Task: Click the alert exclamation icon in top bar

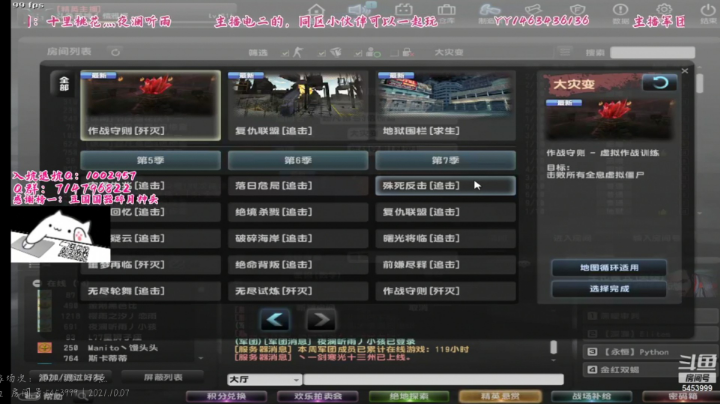Action: coord(620,9)
